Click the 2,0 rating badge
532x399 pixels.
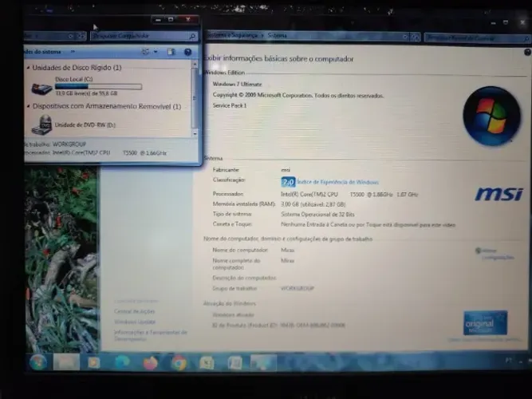[x=288, y=182]
